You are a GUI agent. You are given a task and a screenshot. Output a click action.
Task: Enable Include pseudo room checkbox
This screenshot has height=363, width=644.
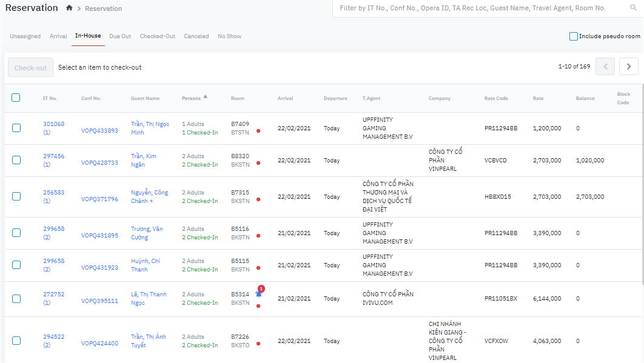[x=574, y=36]
